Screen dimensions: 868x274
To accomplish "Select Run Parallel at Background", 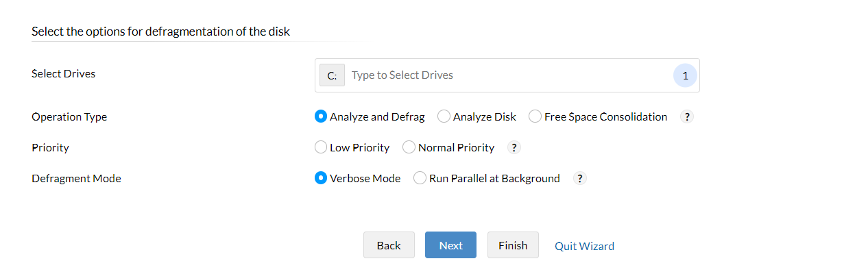I will (x=420, y=179).
